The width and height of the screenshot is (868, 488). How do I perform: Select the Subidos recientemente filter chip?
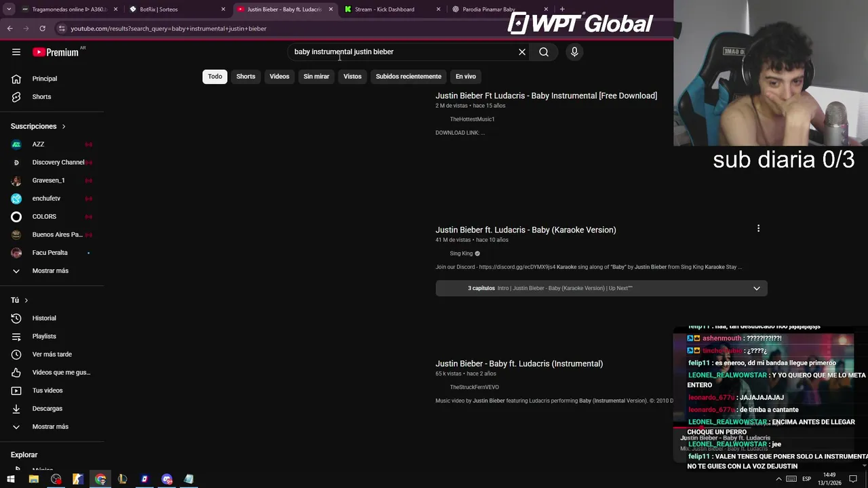click(x=408, y=77)
